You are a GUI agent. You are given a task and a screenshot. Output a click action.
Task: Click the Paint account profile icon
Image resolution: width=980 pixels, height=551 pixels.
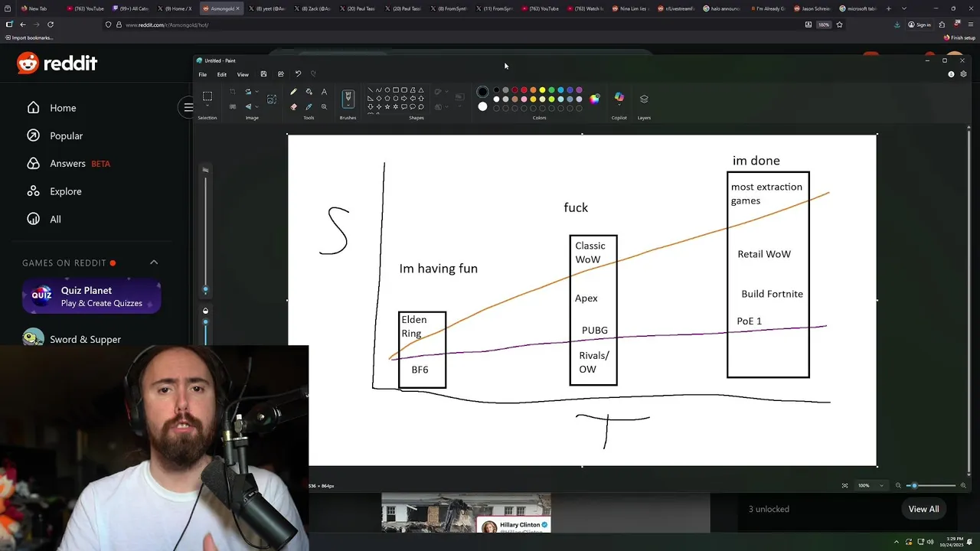[x=951, y=74]
